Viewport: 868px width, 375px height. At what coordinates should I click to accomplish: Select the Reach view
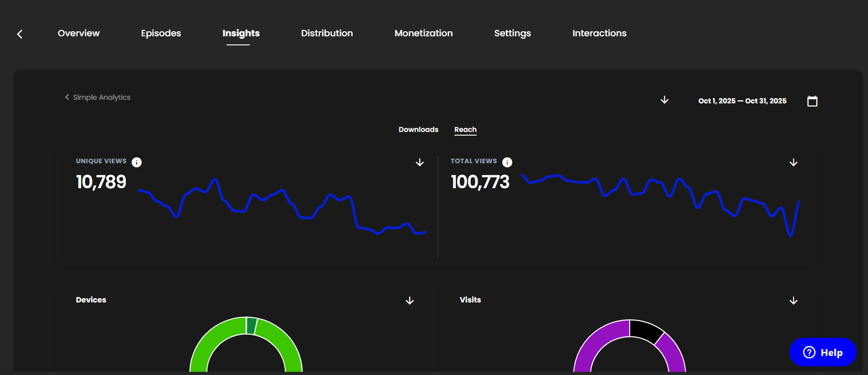(x=465, y=130)
